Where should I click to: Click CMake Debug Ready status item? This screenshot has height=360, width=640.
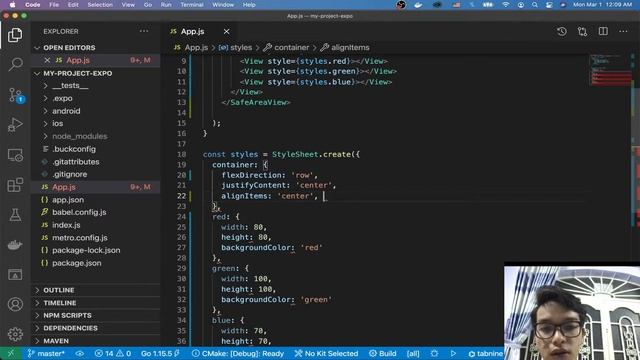pyautogui.click(x=238, y=353)
